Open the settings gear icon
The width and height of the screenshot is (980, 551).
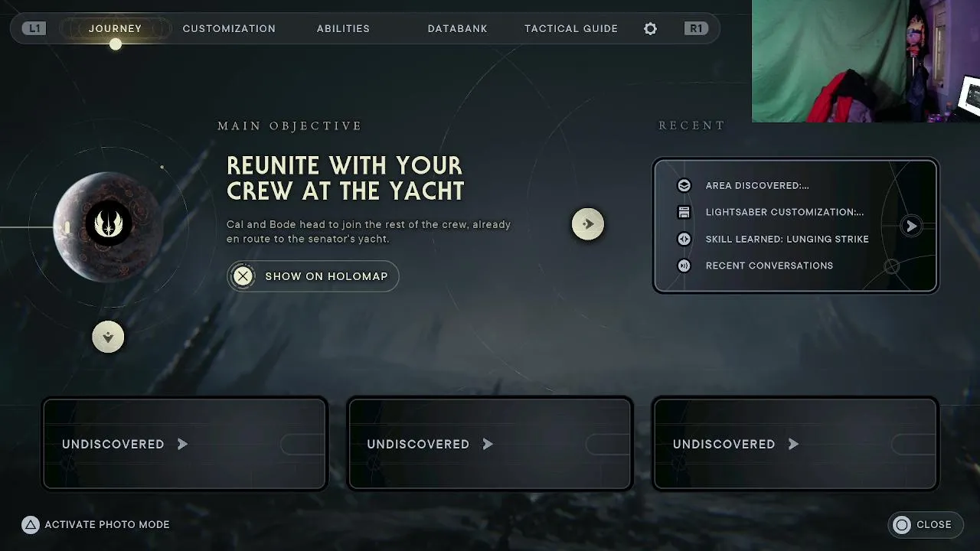point(650,28)
